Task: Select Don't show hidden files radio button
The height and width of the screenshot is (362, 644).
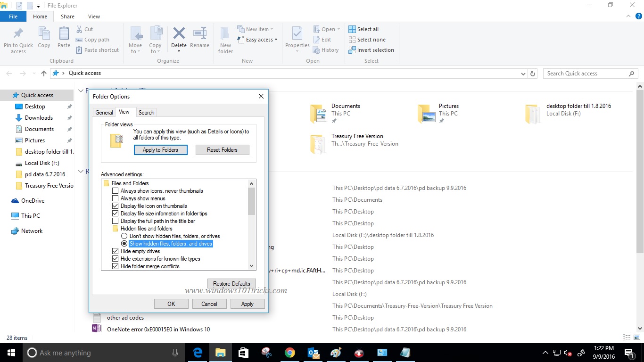Action: pyautogui.click(x=124, y=236)
